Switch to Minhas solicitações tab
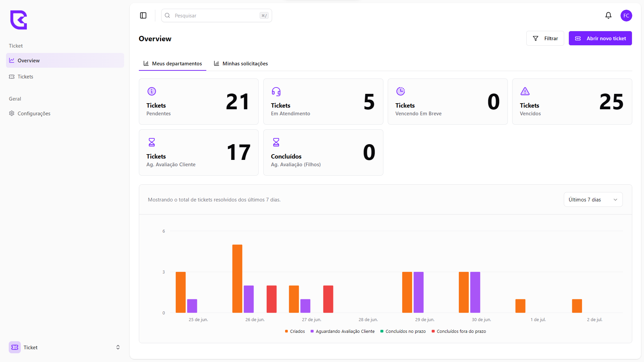 click(241, 63)
